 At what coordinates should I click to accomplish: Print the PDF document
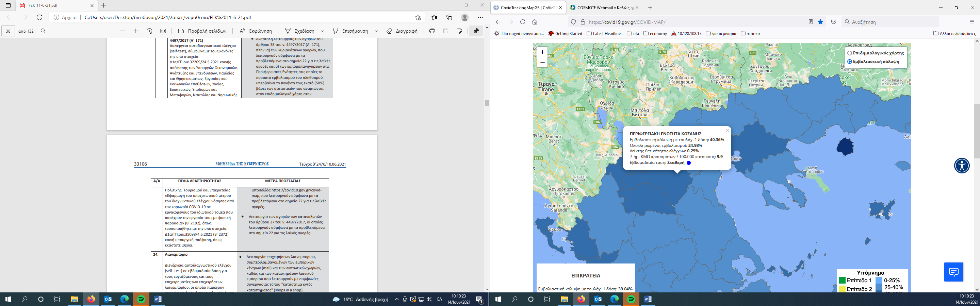(432, 31)
